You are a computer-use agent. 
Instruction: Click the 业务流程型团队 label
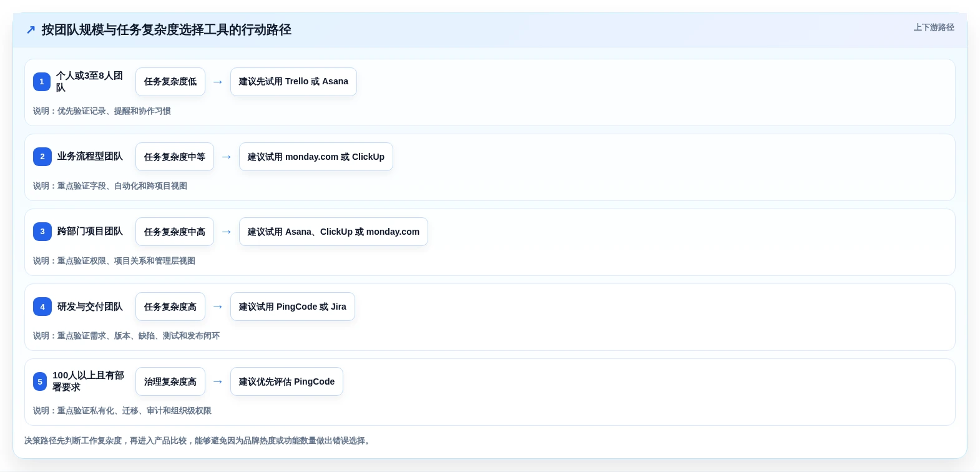click(90, 157)
